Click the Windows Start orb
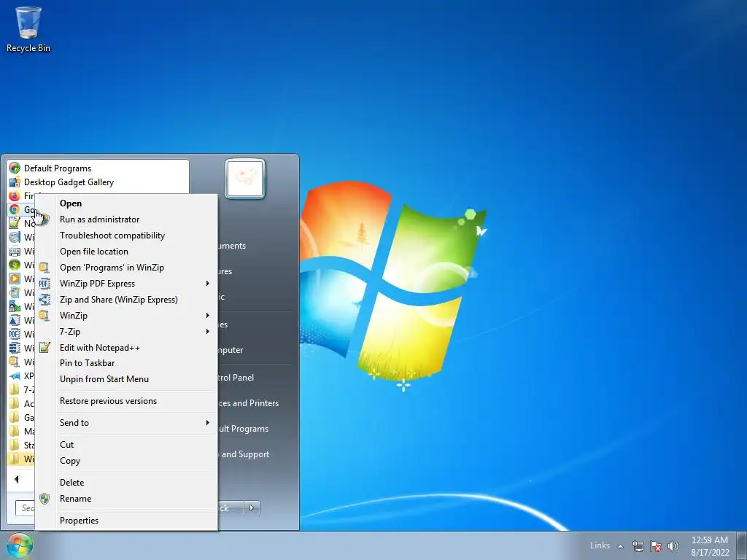 [x=20, y=545]
